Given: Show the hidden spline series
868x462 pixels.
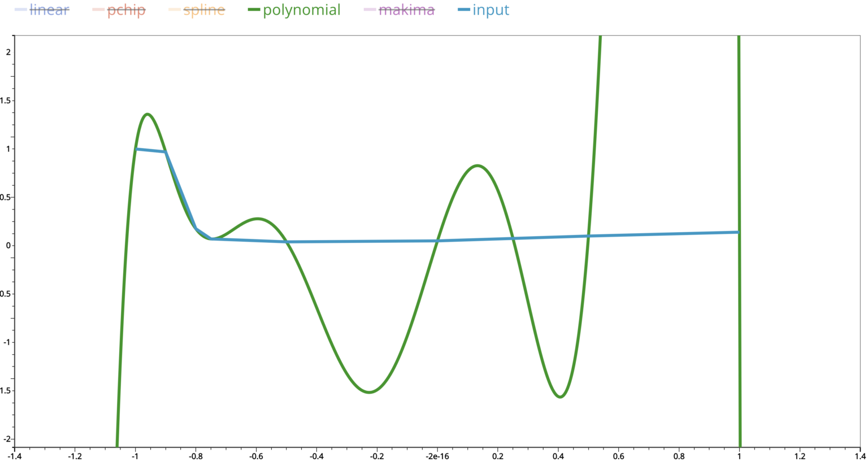Looking at the screenshot, I should [201, 10].
